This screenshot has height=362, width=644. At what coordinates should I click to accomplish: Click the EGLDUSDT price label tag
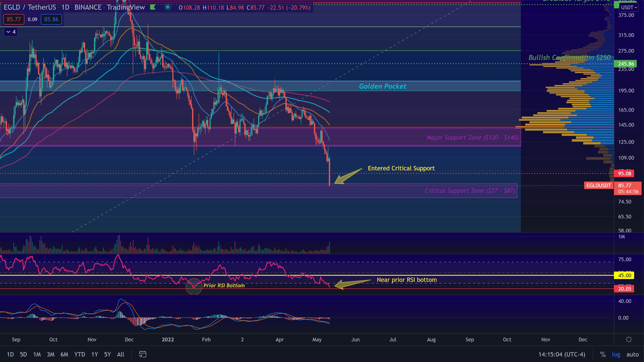599,185
